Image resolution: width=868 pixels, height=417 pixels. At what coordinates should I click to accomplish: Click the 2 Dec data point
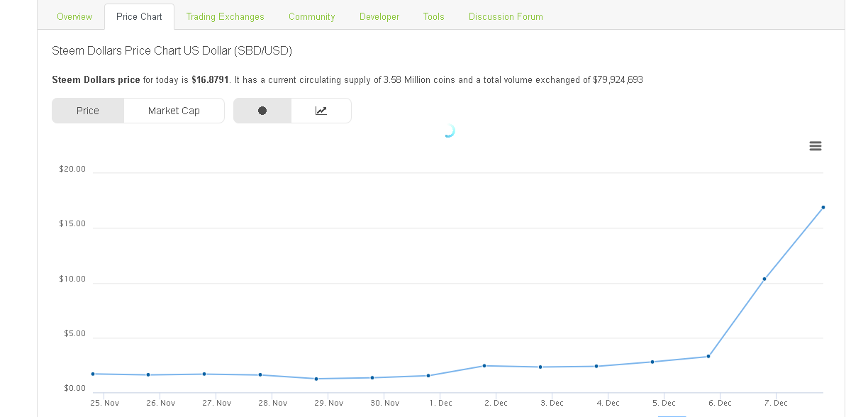click(x=484, y=365)
